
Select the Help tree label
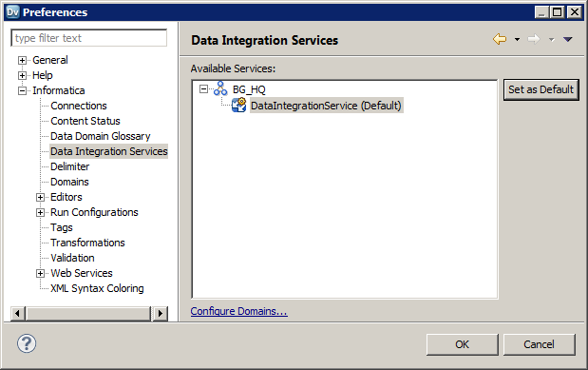coord(43,75)
